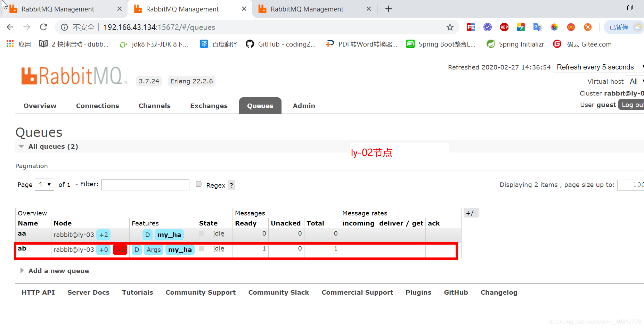
Task: Open the orange lifebuoy extension icon
Action: click(588, 27)
